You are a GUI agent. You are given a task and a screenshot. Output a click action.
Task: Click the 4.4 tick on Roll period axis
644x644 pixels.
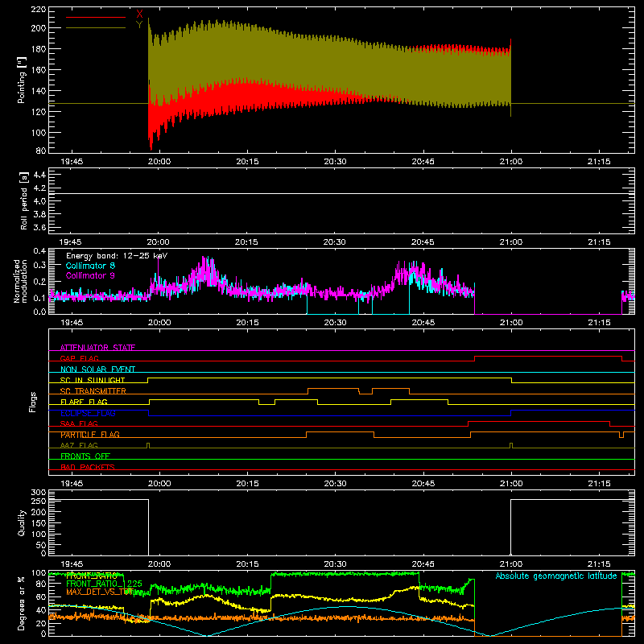pyautogui.click(x=39, y=175)
